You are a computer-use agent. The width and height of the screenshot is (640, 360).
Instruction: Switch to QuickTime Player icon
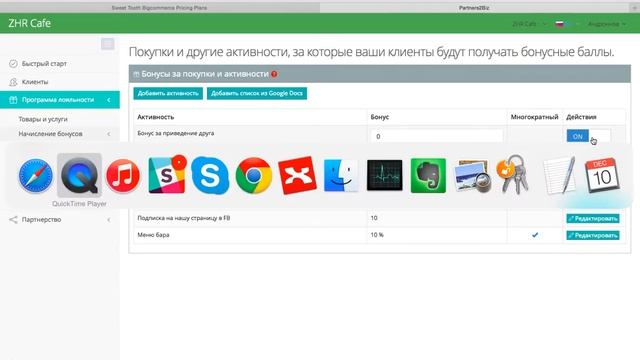(x=79, y=176)
